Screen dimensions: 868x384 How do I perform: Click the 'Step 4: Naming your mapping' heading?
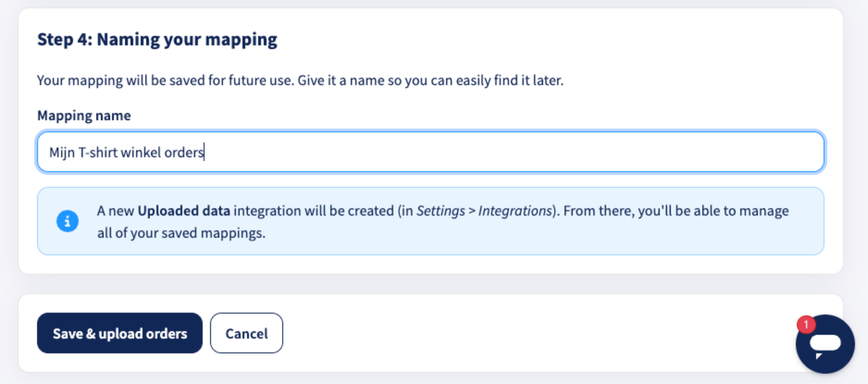(157, 39)
